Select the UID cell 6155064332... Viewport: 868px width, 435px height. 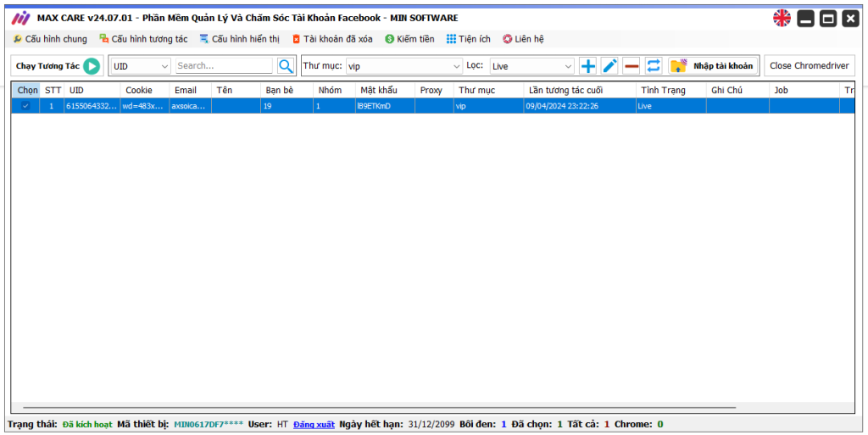pyautogui.click(x=92, y=106)
